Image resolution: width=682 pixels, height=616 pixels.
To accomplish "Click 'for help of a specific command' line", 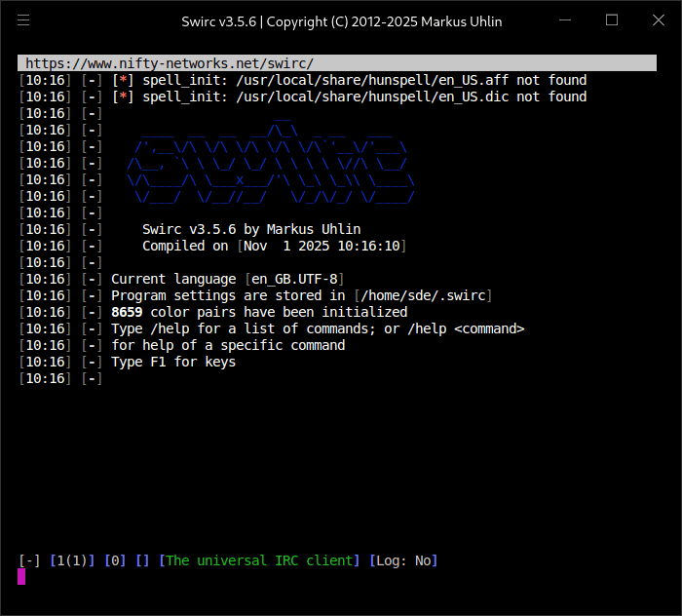I will [228, 345].
